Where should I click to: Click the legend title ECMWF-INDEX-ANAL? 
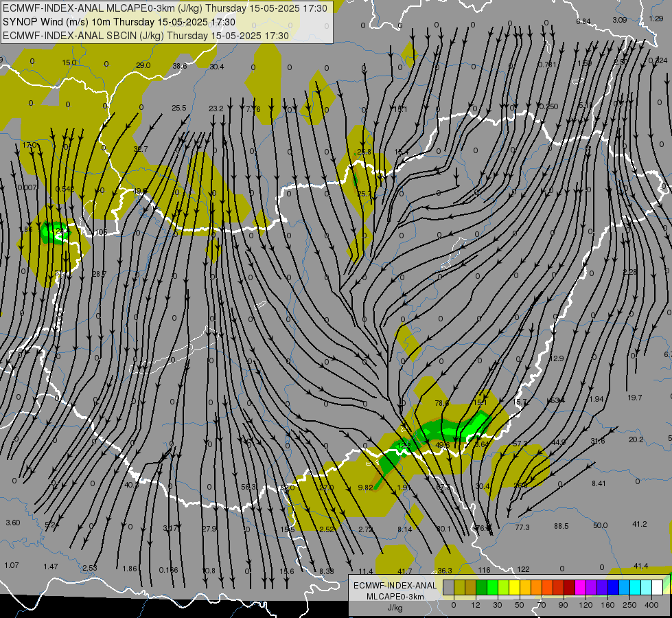click(x=395, y=586)
